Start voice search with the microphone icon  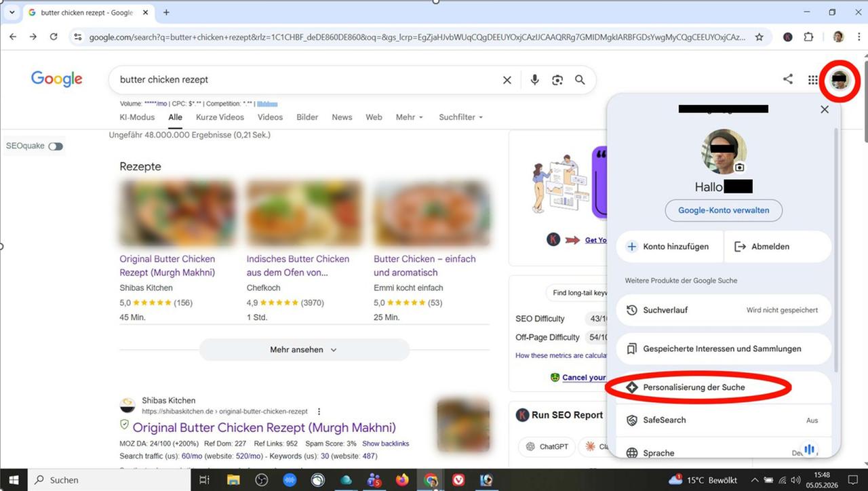(x=534, y=80)
